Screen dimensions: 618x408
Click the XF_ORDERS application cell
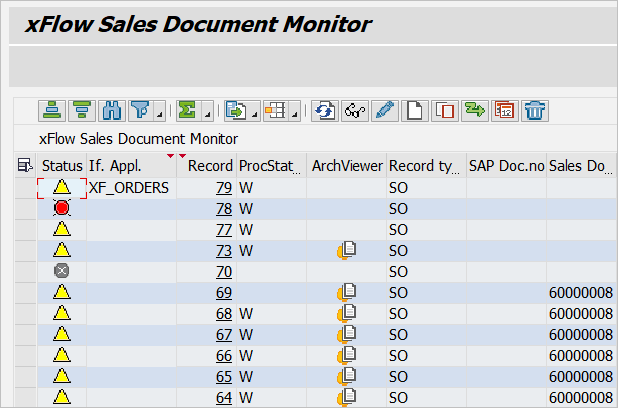click(x=129, y=187)
